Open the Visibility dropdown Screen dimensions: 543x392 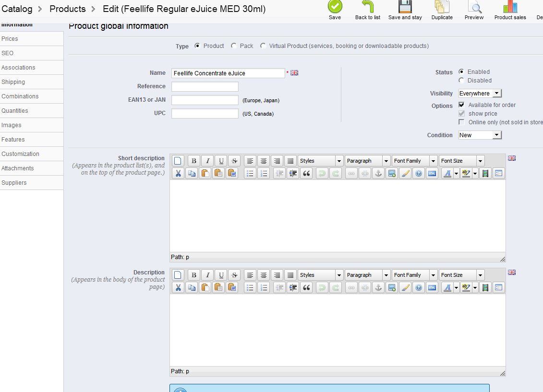(x=480, y=94)
